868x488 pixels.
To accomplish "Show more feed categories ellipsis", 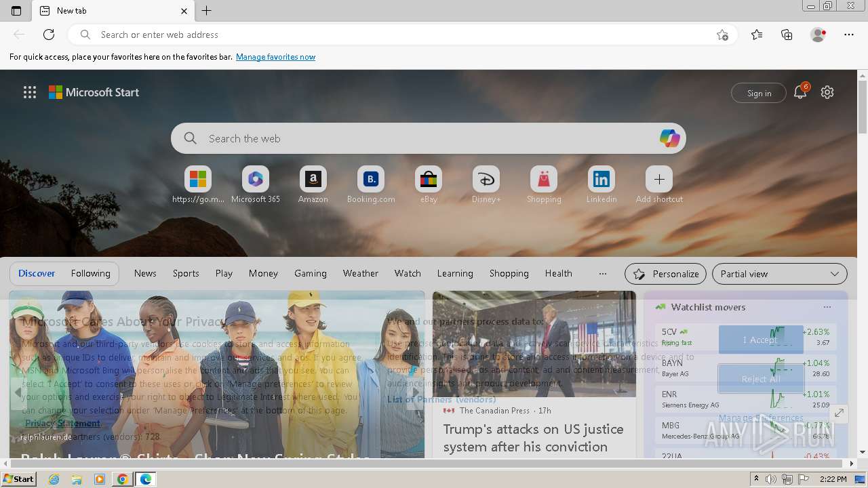I will point(602,274).
